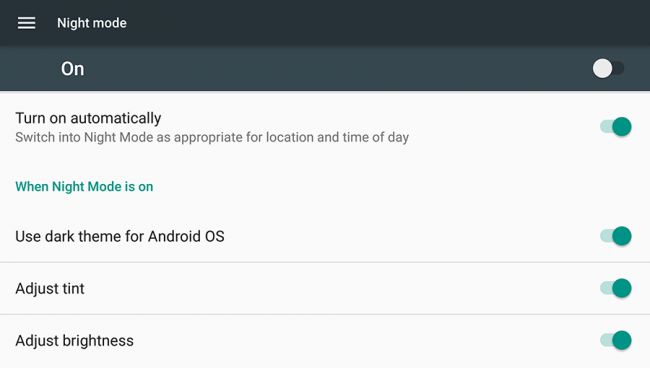Open the hamburger navigation menu
Viewport: 650px width, 368px height.
pyautogui.click(x=27, y=23)
